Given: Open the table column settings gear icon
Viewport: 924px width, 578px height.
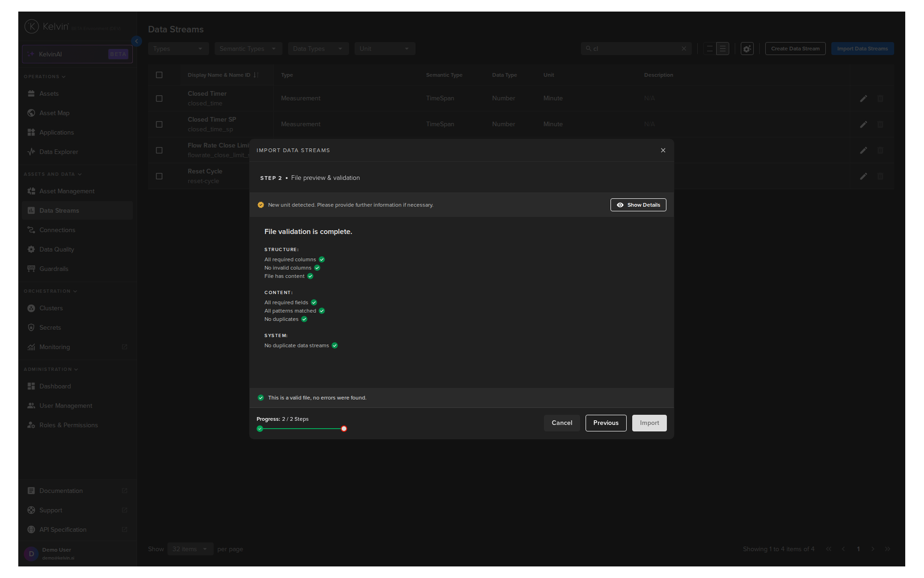Looking at the screenshot, I should click(746, 49).
